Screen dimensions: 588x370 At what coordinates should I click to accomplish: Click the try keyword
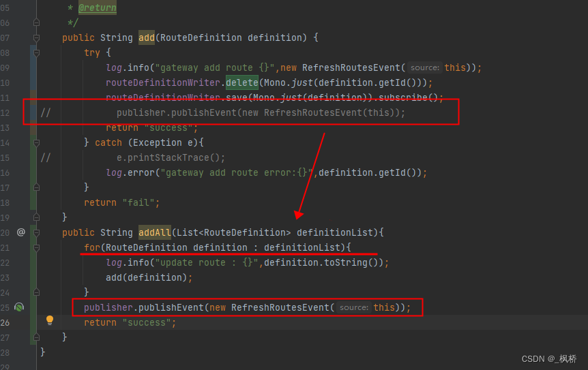pos(92,52)
